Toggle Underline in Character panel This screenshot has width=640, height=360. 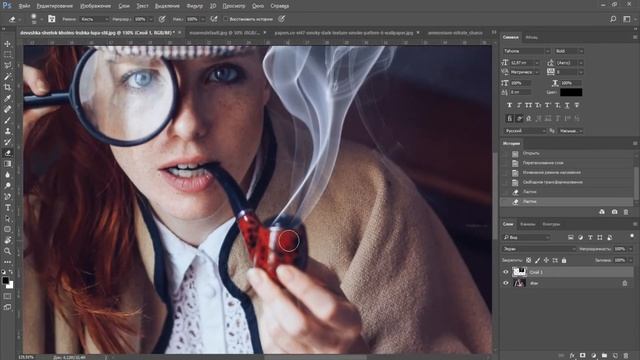coord(567,105)
